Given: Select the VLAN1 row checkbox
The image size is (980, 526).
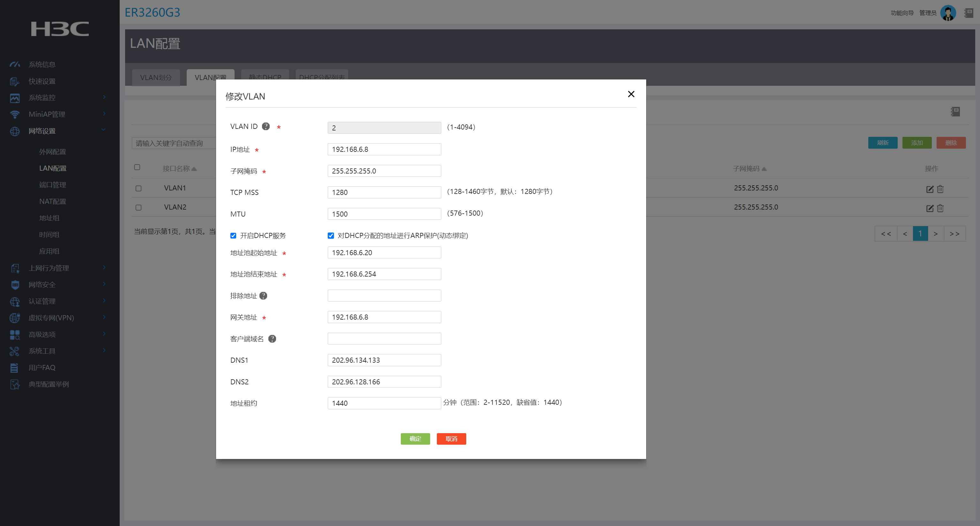Looking at the screenshot, I should pos(138,188).
